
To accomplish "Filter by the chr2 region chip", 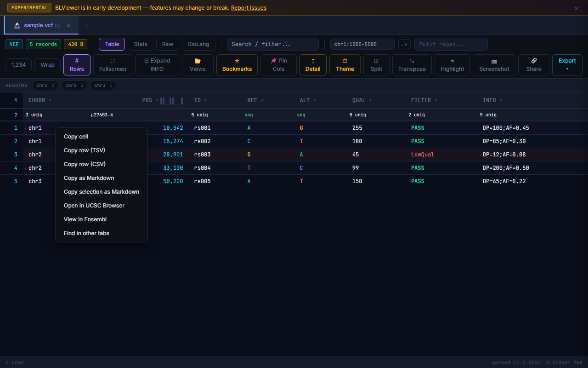I will click(x=74, y=86).
